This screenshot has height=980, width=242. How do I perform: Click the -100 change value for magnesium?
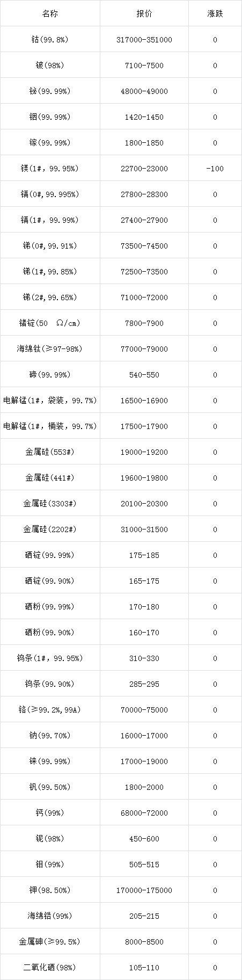pyautogui.click(x=215, y=169)
